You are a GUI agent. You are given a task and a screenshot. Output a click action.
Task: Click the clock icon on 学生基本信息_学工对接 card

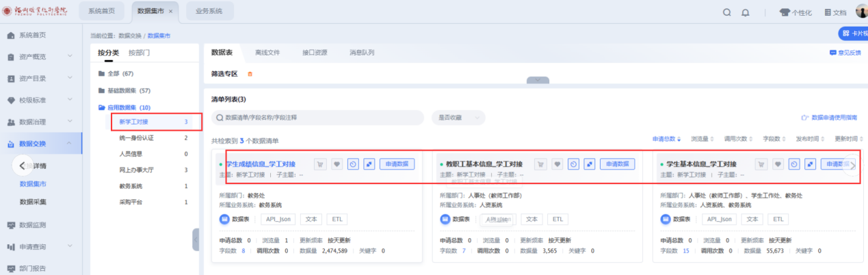[794, 164]
